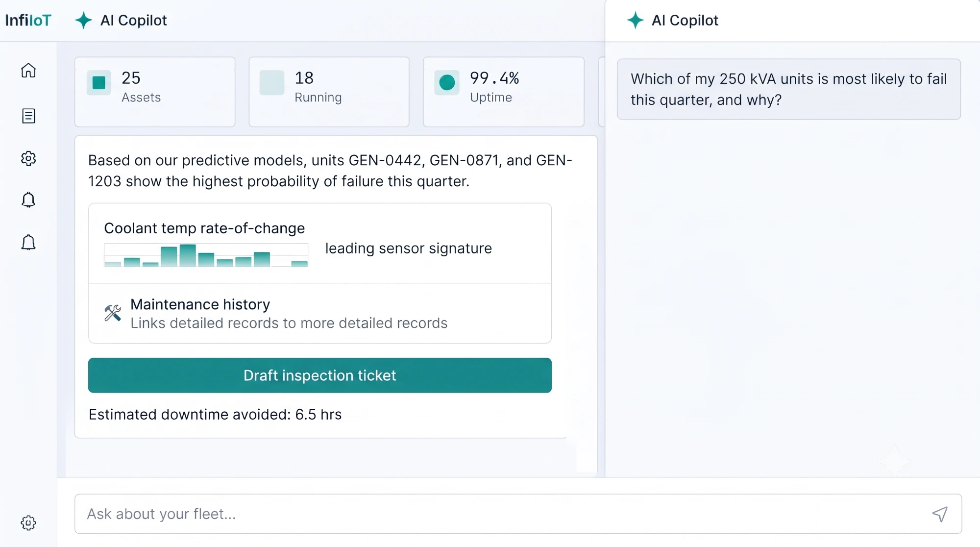Click the 250 kVA question bubble
This screenshot has height=547, width=980.
[x=789, y=89]
